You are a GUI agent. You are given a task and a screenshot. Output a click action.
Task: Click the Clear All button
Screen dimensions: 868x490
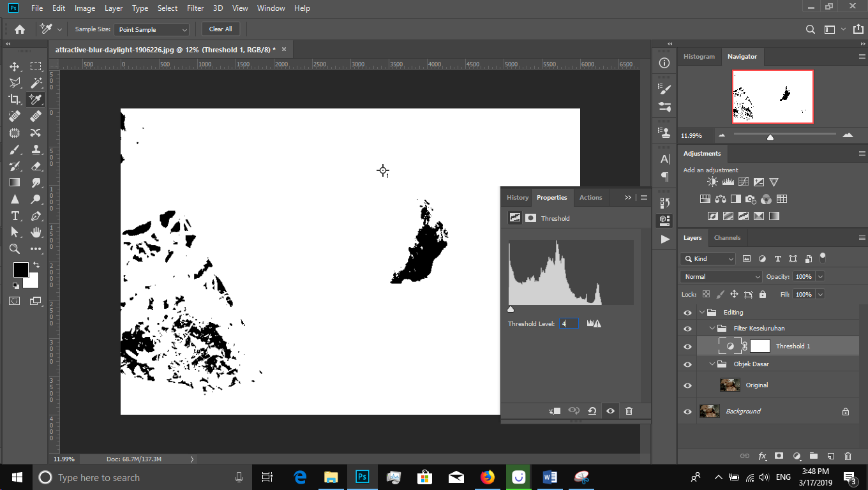(x=221, y=29)
